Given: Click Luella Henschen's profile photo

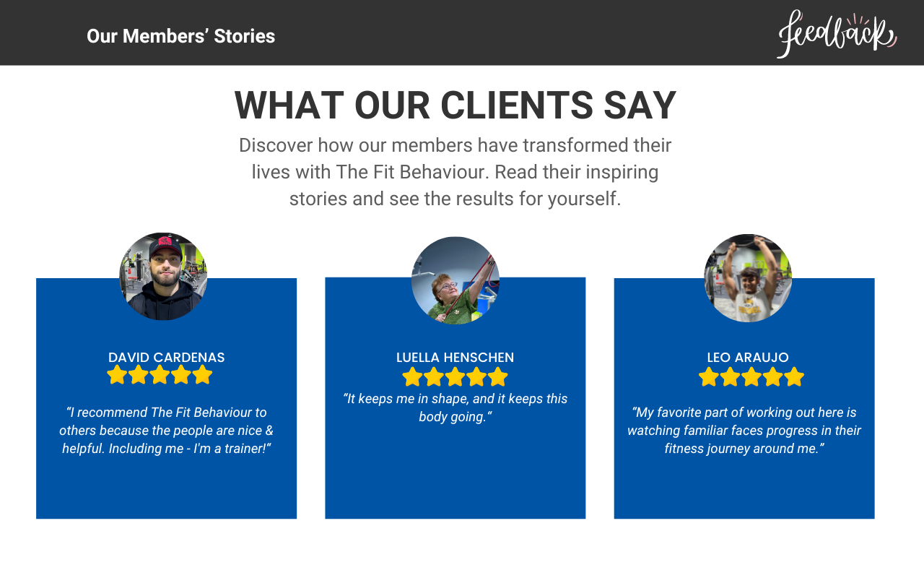Looking at the screenshot, I should 455,280.
